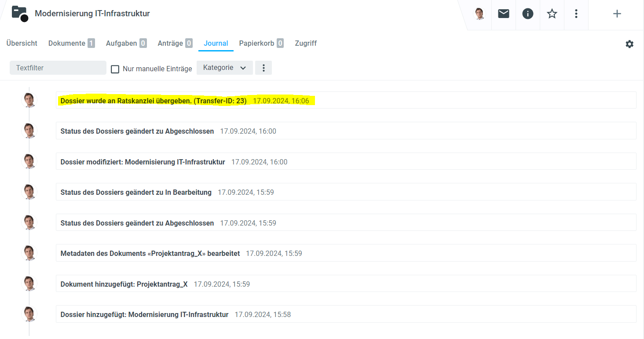Click into the Textfilter input field

(x=58, y=68)
